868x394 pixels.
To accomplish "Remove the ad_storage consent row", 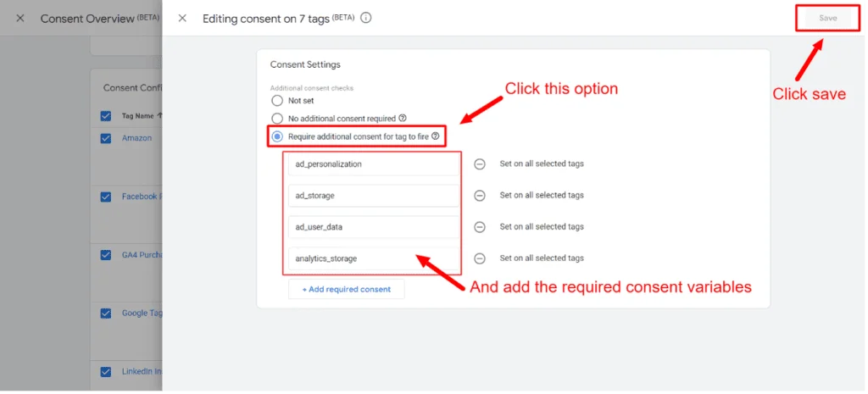I will pyautogui.click(x=480, y=196).
